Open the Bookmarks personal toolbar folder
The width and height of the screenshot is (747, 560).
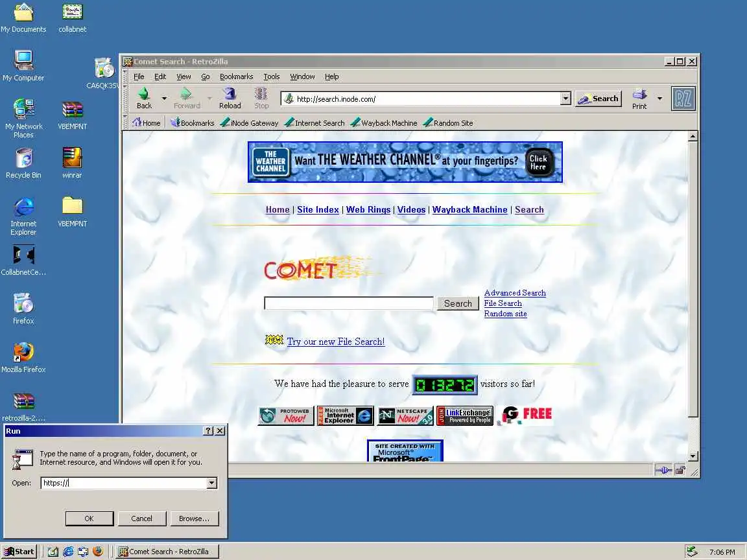point(193,123)
